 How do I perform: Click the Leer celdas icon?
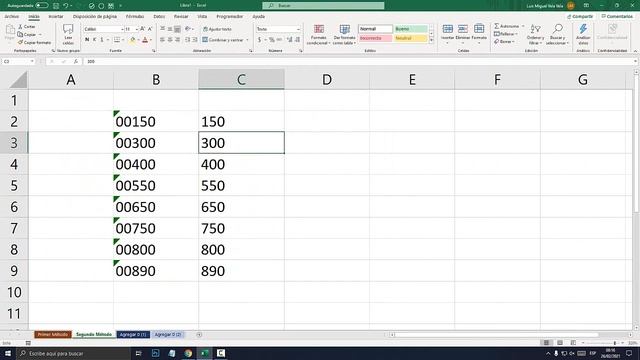coord(68,34)
